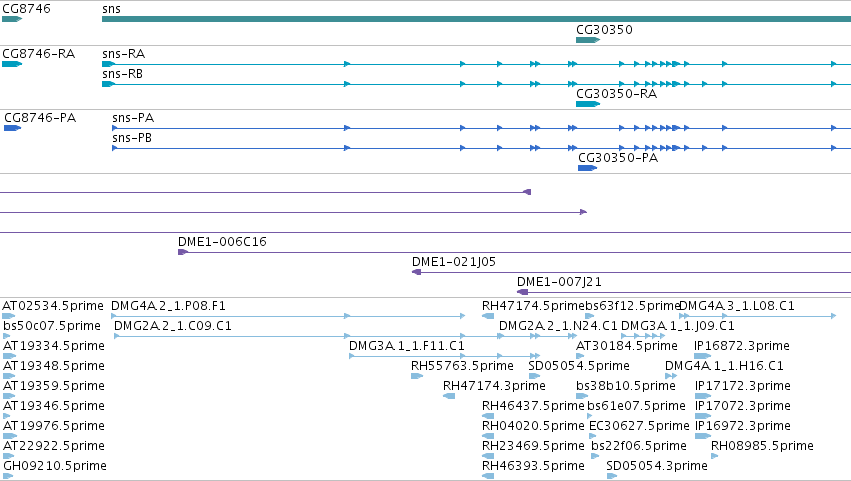The image size is (851, 481).
Task: Select the RH23469.5prime EST label
Action: tap(533, 446)
